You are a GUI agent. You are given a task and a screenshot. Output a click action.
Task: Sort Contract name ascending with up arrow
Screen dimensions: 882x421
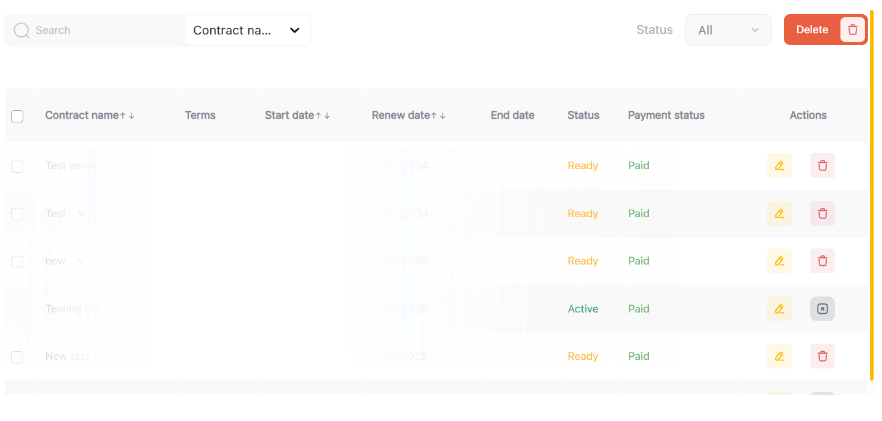[123, 116]
